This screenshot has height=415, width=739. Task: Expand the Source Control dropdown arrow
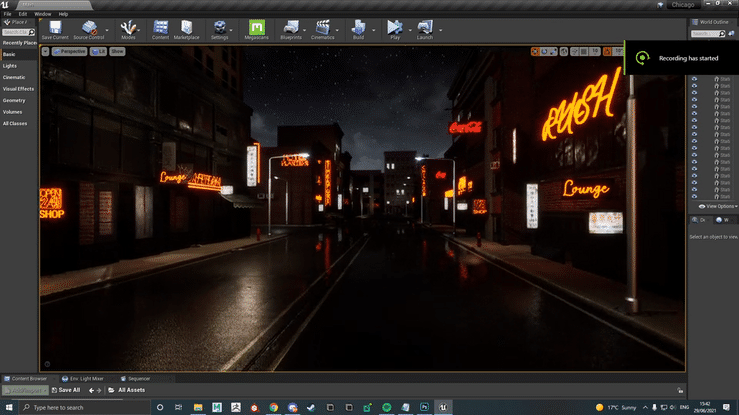click(x=107, y=30)
